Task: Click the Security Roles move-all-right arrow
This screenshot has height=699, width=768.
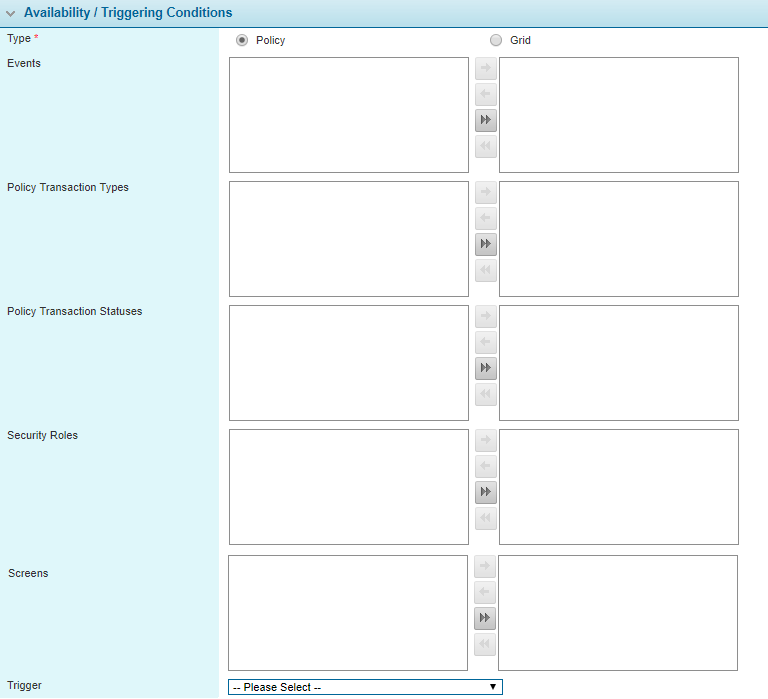Action: point(485,493)
